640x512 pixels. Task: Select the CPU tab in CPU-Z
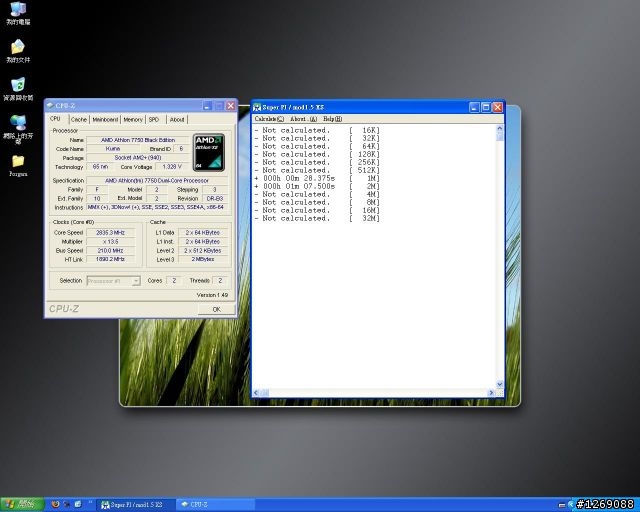point(55,119)
